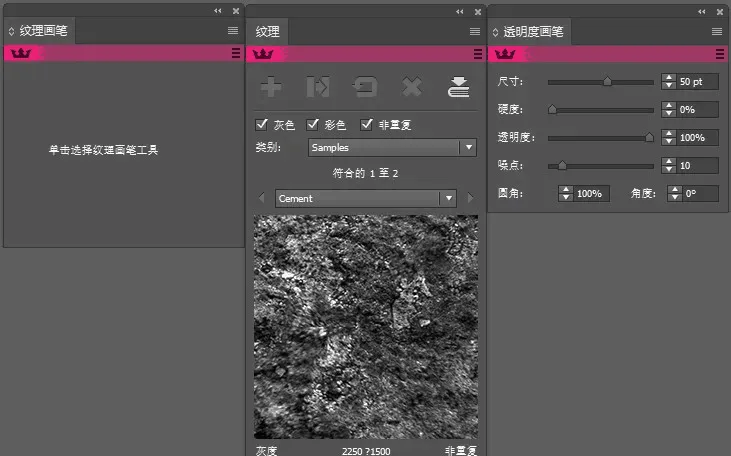731x456 pixels.
Task: Cycle 透明度画笔 panel view with tab arrows
Action: (x=496, y=32)
